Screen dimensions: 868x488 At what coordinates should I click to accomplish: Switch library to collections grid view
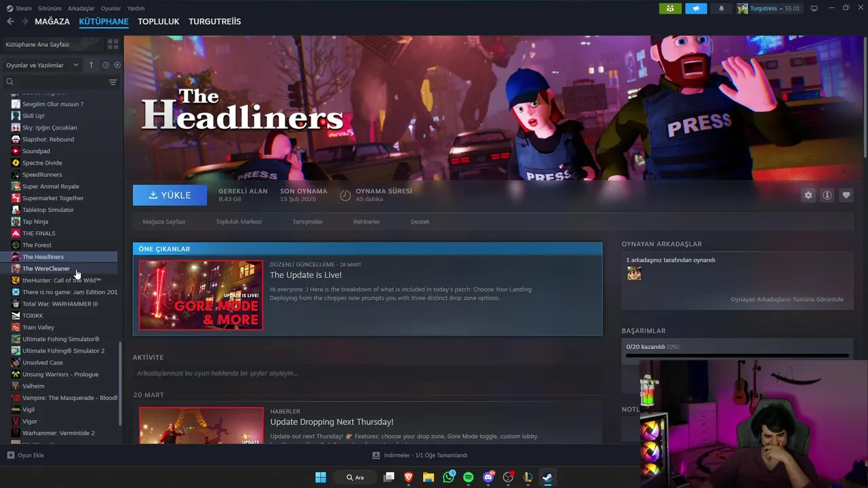[113, 44]
